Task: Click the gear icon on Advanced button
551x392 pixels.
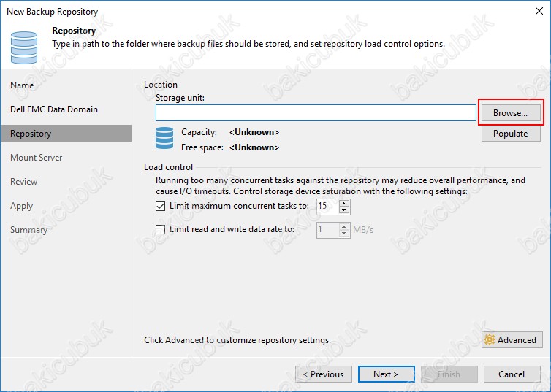Action: (490, 339)
